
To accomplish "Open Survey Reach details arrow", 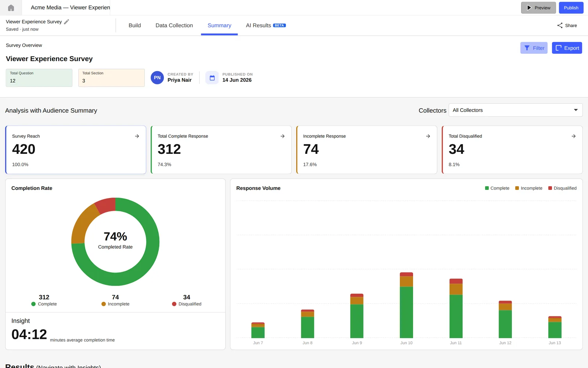I will (137, 136).
